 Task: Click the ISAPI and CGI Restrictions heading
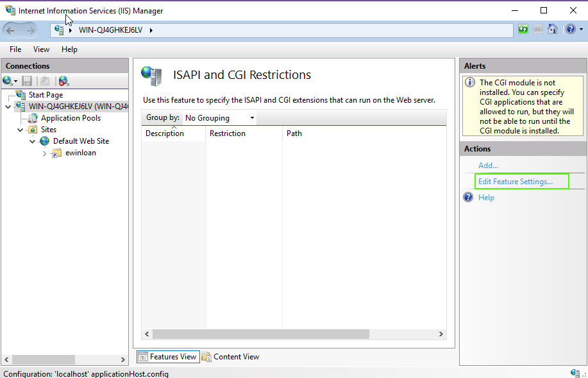[242, 74]
